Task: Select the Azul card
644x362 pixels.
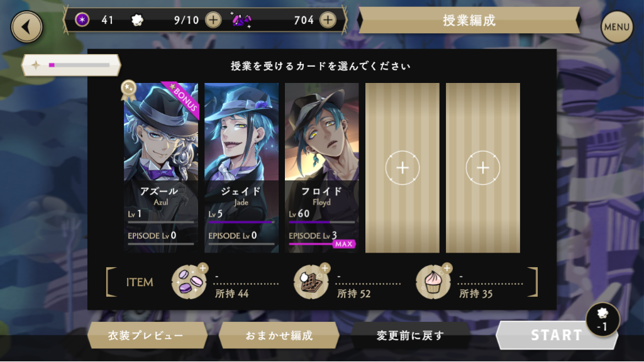Action: pos(160,168)
